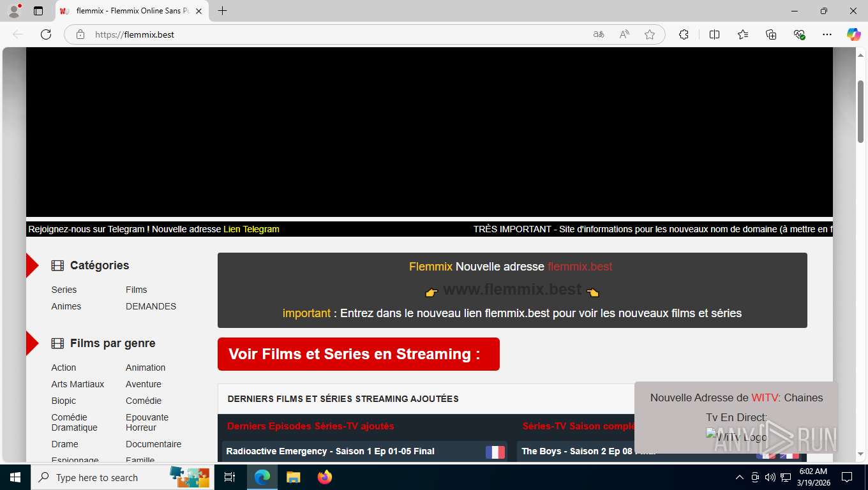Open the profile avatar icon

pyautogui.click(x=13, y=11)
